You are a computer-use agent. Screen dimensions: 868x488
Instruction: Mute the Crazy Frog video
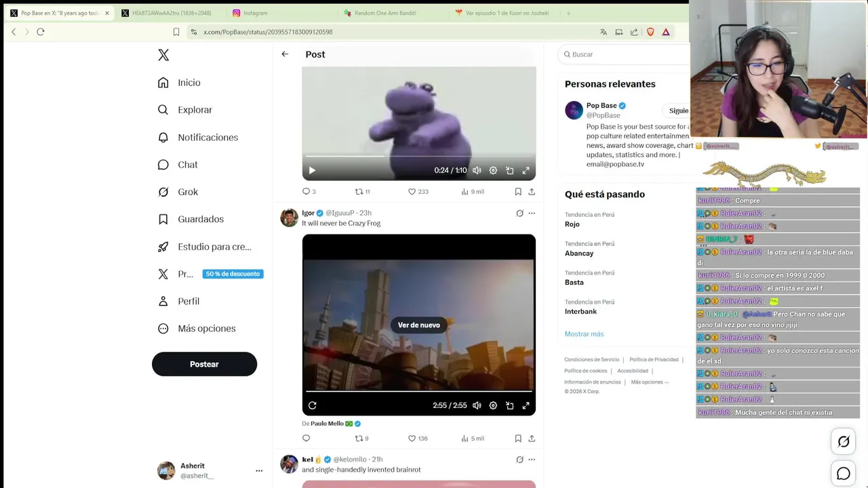point(477,405)
